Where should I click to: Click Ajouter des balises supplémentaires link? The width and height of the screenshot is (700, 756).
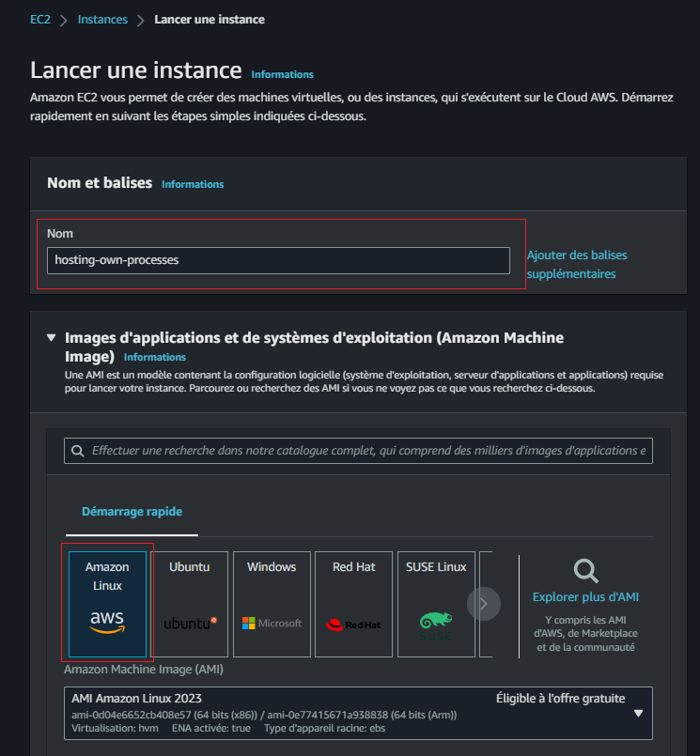coord(577,264)
